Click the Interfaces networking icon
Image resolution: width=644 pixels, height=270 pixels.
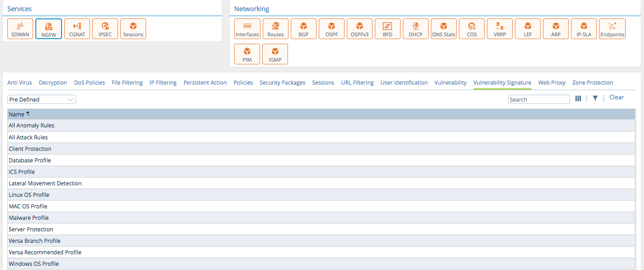coord(247,29)
